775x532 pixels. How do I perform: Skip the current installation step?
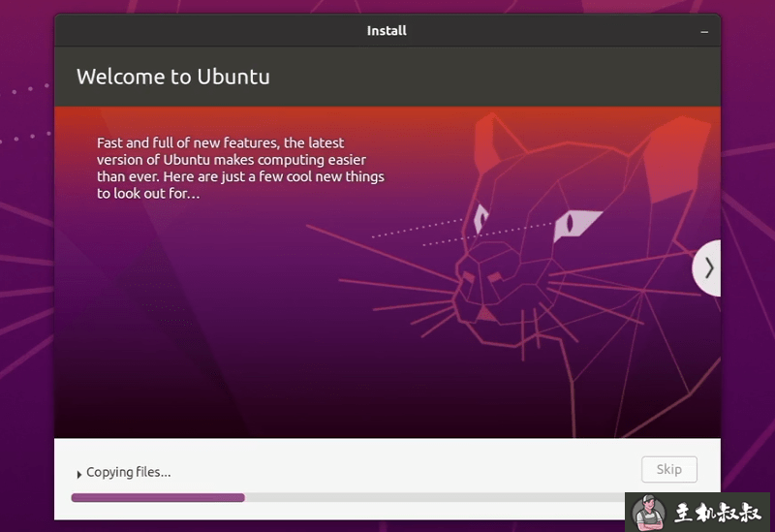pos(669,469)
